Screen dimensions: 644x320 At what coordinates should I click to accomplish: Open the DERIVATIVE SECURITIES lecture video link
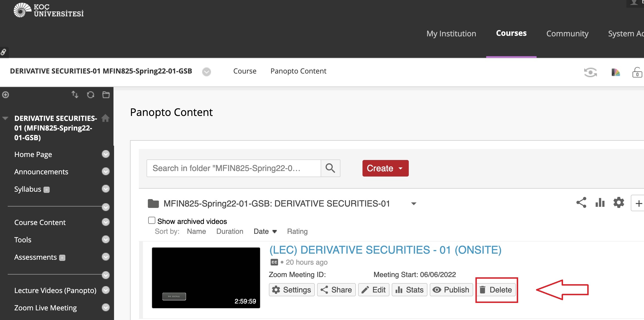385,250
